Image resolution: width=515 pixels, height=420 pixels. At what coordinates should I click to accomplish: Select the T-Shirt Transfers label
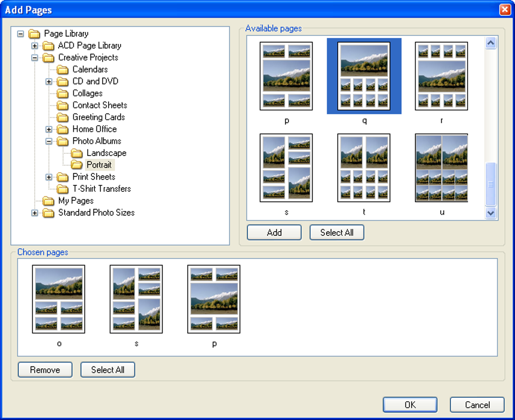point(101,188)
